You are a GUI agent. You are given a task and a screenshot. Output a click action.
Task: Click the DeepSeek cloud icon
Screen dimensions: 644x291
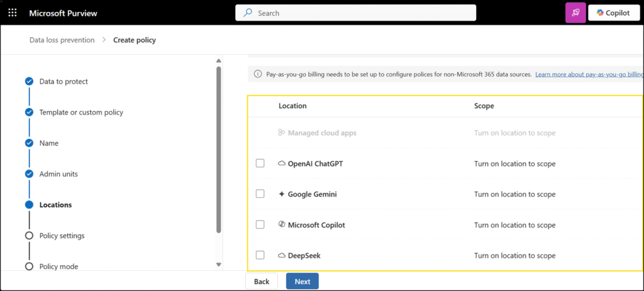pyautogui.click(x=281, y=255)
